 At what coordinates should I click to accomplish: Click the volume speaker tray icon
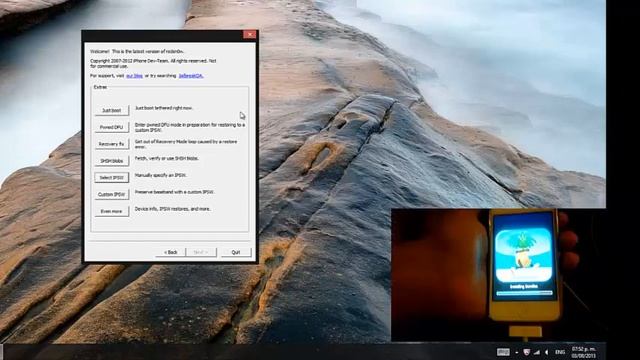click(x=547, y=352)
